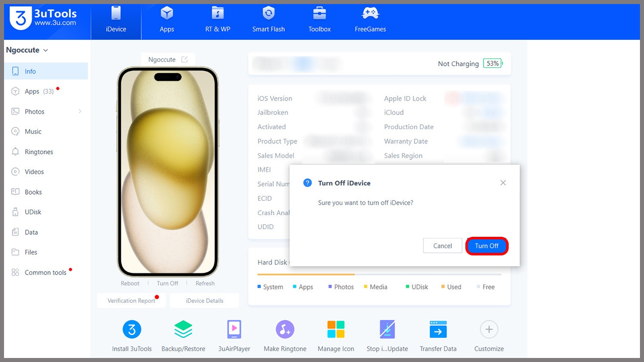Viewport: 644px width, 362px height.
Task: Click the Photos legend swatch
Action: pyautogui.click(x=330, y=287)
